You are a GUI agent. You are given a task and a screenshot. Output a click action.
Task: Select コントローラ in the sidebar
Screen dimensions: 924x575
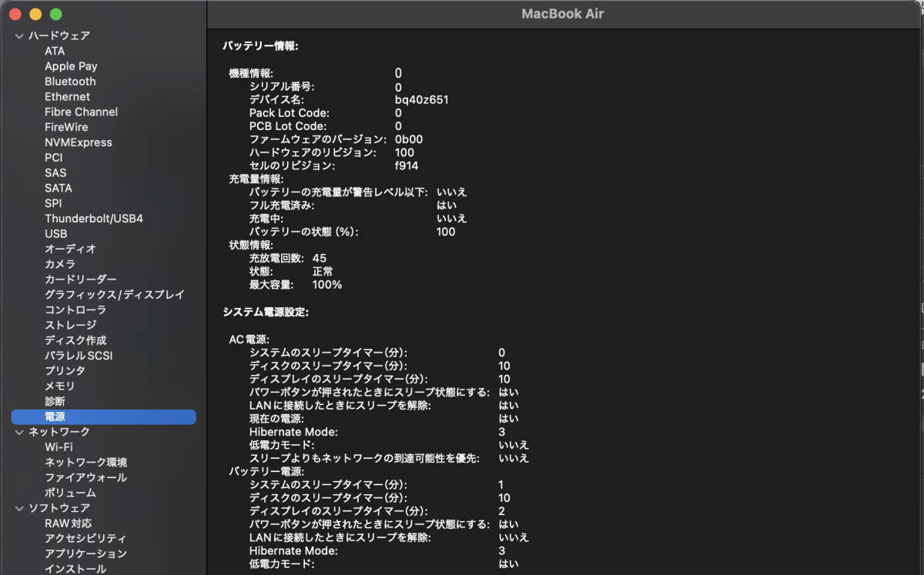tap(75, 309)
